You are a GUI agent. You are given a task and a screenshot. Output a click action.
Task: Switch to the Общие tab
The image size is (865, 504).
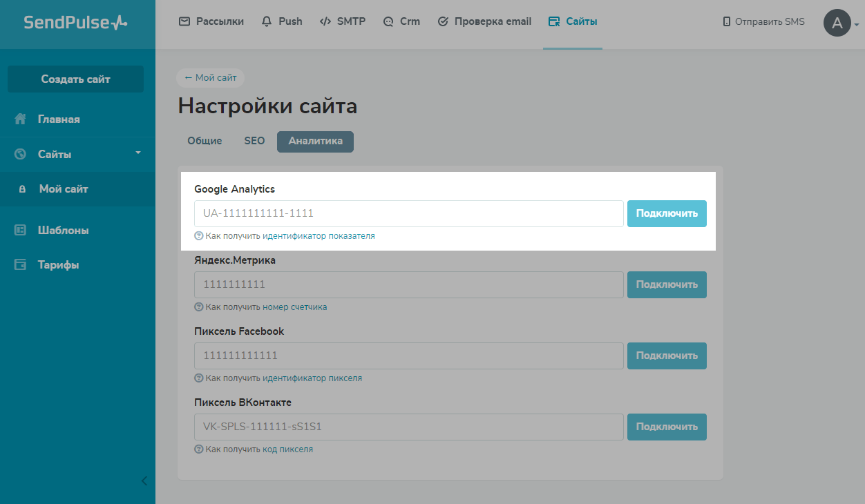[205, 141]
